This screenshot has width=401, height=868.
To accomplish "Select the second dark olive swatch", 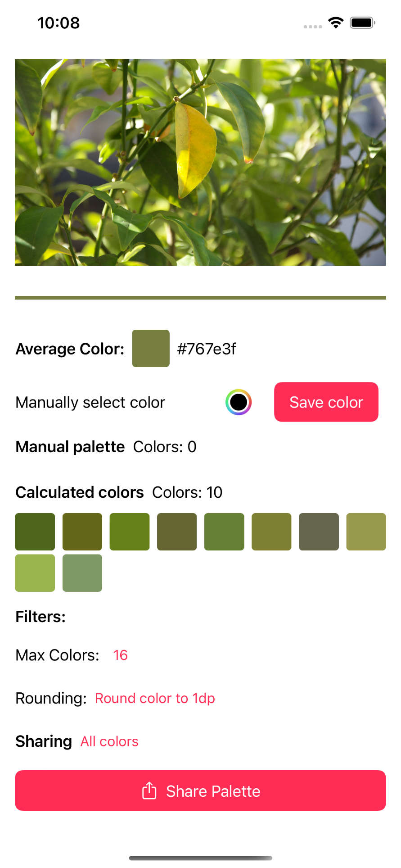I will [82, 532].
